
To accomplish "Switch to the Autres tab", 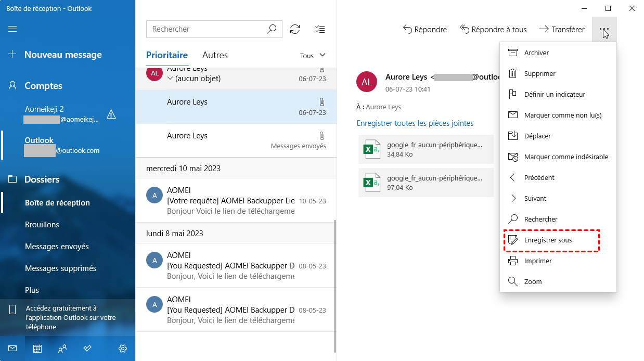I will click(215, 55).
